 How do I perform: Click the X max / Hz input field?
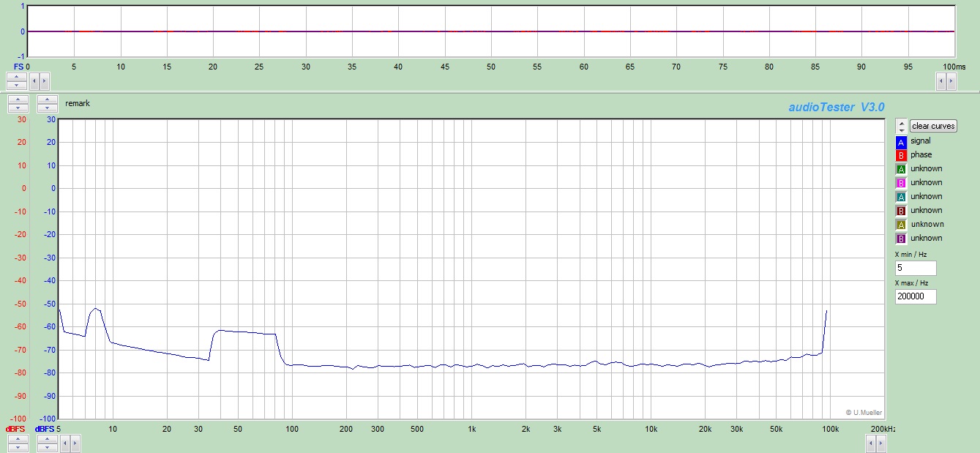[915, 296]
